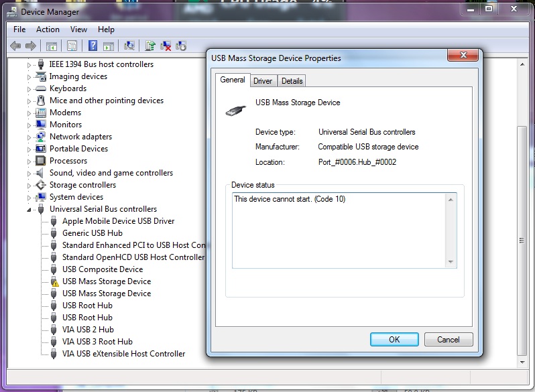
Task: Click the Forward arrow toolbar icon
Action: 30,46
